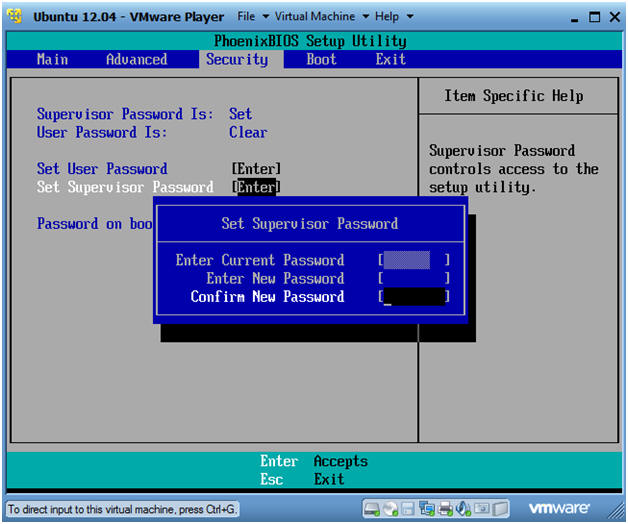Expand the File menu dropdown arrow
The height and width of the screenshot is (524, 628).
pos(266,17)
